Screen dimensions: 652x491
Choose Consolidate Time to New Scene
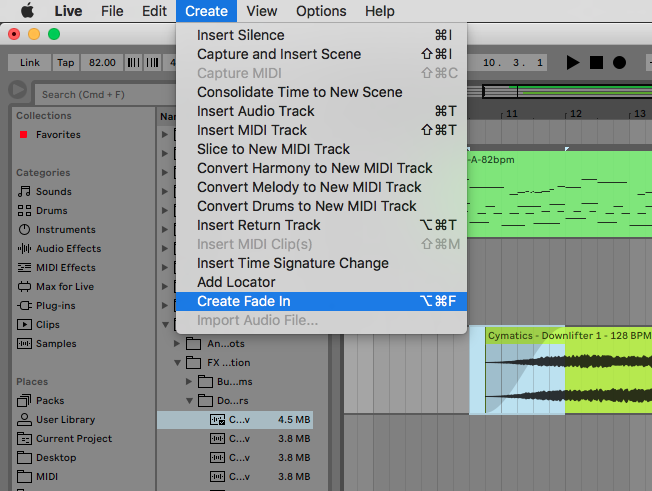click(321, 92)
